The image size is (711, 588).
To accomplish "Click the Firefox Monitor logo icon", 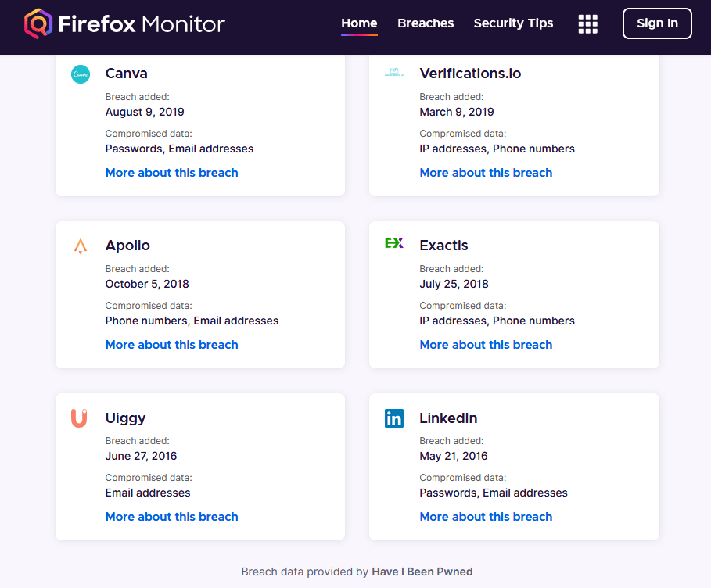I will click(38, 23).
